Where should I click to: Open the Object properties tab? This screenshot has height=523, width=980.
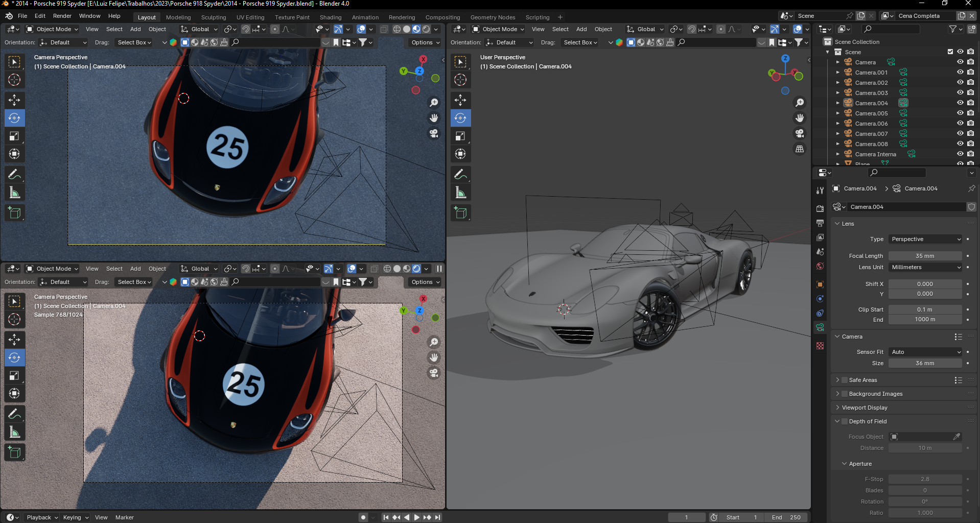pyautogui.click(x=820, y=284)
